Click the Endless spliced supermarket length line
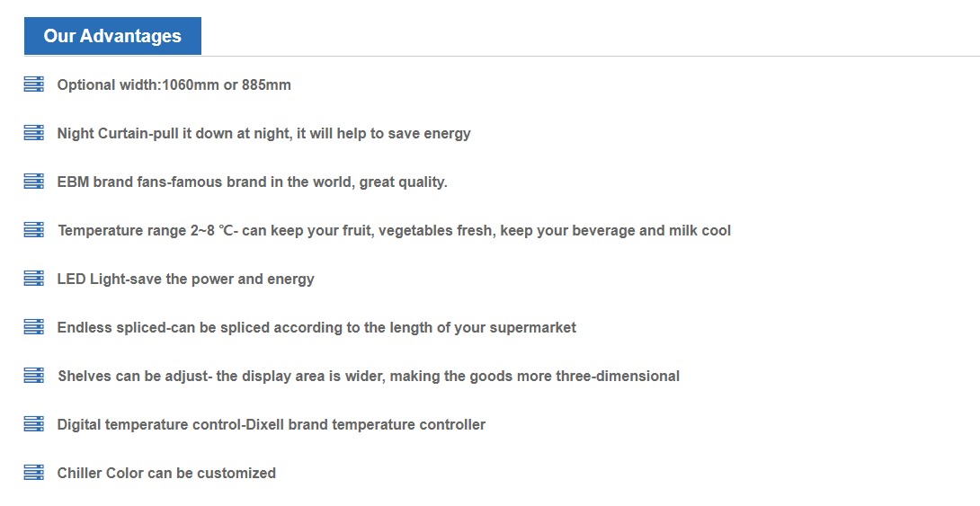The image size is (980, 506). (316, 328)
